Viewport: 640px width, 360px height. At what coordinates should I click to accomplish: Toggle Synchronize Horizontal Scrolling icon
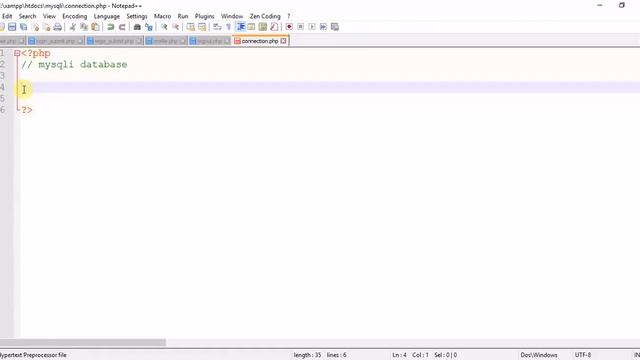coord(202,27)
